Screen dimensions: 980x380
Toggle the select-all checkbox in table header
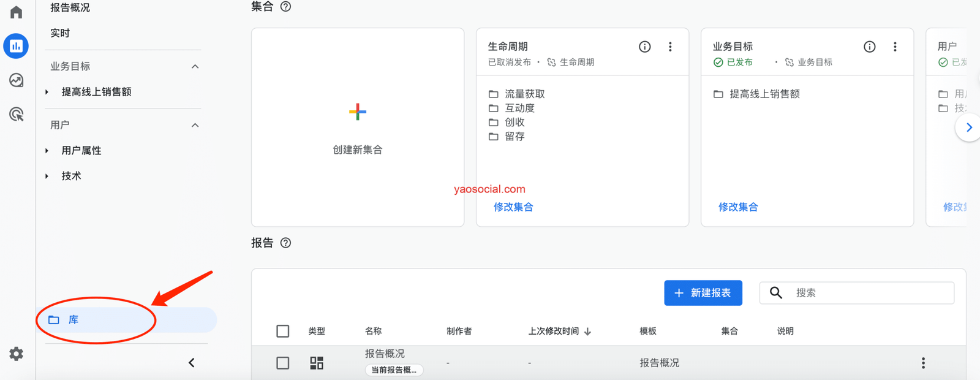pyautogui.click(x=282, y=331)
